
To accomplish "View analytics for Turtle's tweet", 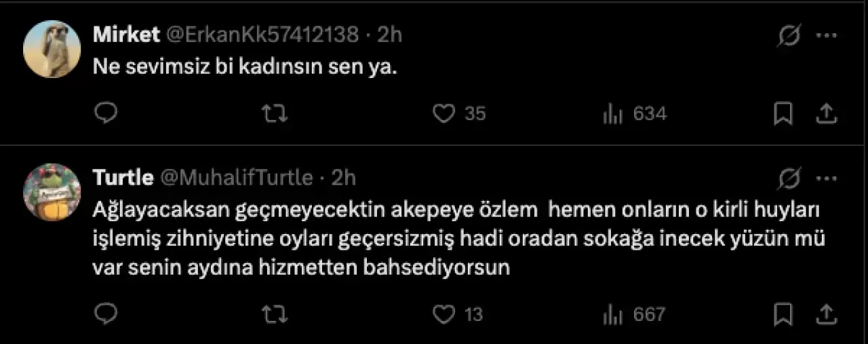I will tap(612, 313).
